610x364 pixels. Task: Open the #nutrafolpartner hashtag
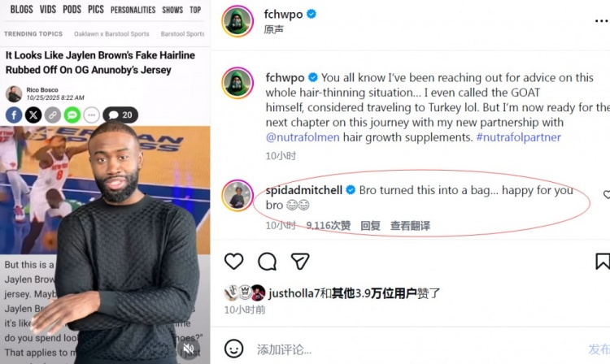pyautogui.click(x=519, y=137)
